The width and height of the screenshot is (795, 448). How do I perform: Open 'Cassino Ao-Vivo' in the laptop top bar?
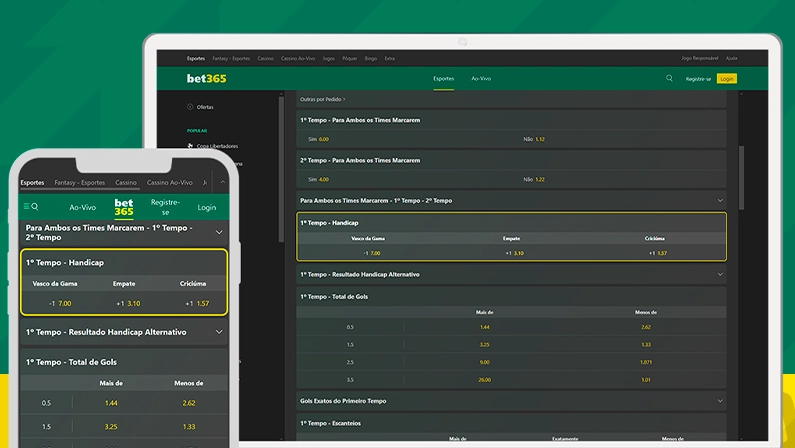[298, 58]
